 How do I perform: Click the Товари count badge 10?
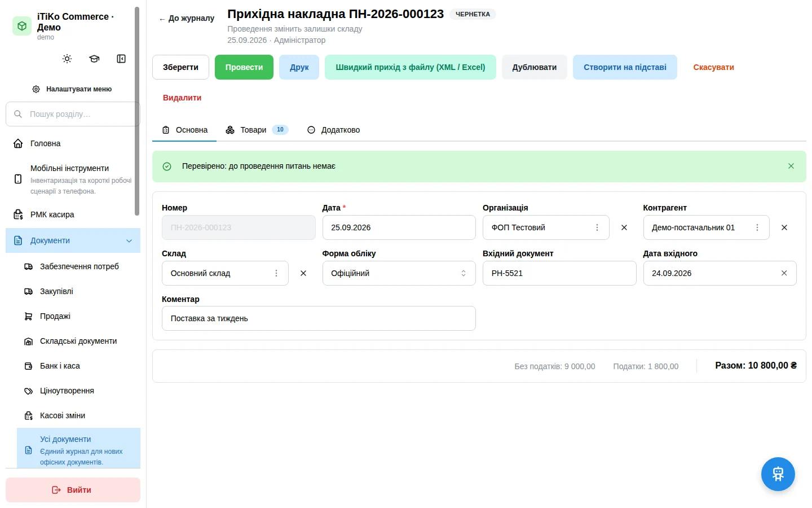[280, 130]
